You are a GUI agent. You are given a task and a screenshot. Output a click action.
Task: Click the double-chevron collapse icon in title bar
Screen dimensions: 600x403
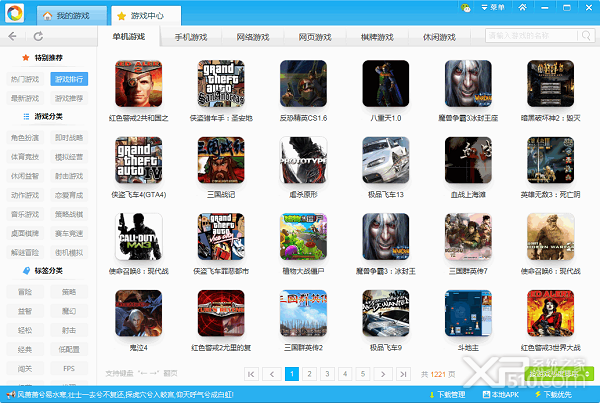pyautogui.click(x=522, y=7)
